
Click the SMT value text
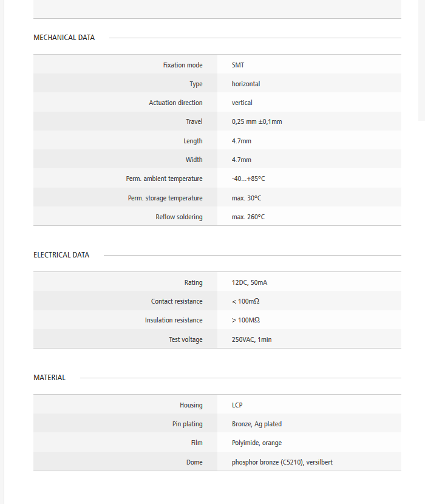[238, 65]
